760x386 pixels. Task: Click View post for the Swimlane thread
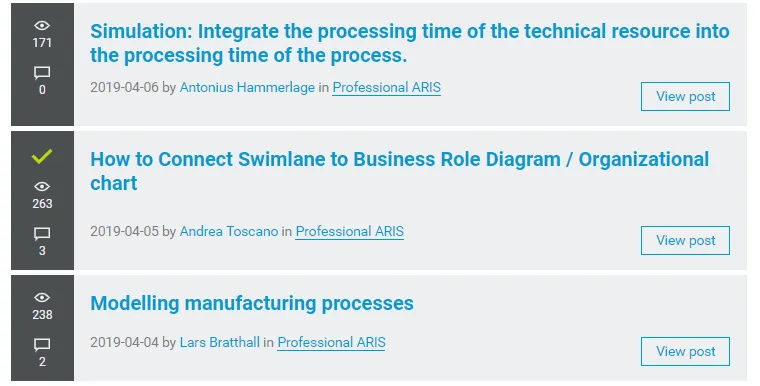[685, 241]
